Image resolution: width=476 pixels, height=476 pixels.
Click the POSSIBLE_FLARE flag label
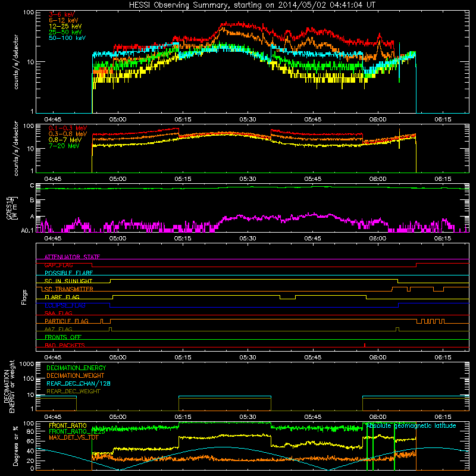click(68, 273)
